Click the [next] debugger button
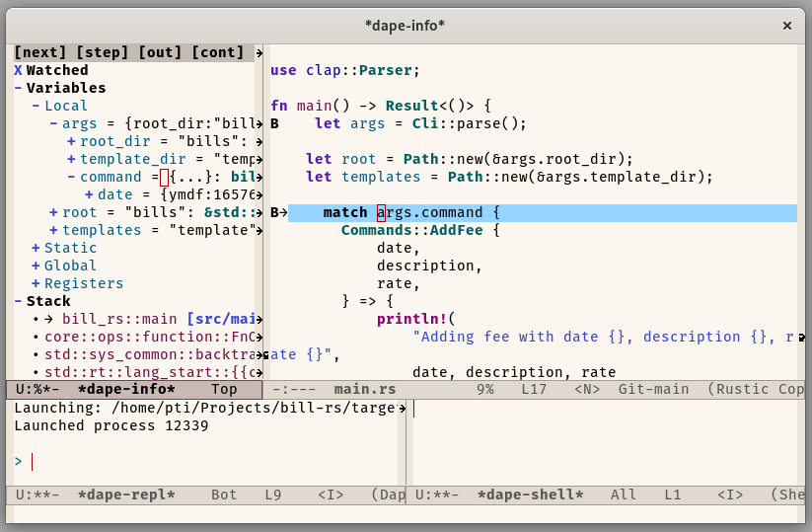The image size is (812, 532). pos(40,52)
